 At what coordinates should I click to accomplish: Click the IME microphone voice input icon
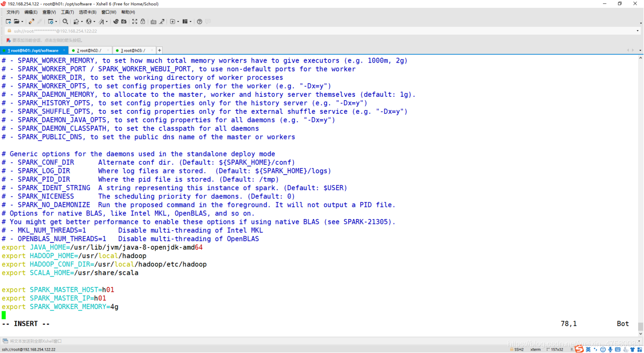coord(610,350)
